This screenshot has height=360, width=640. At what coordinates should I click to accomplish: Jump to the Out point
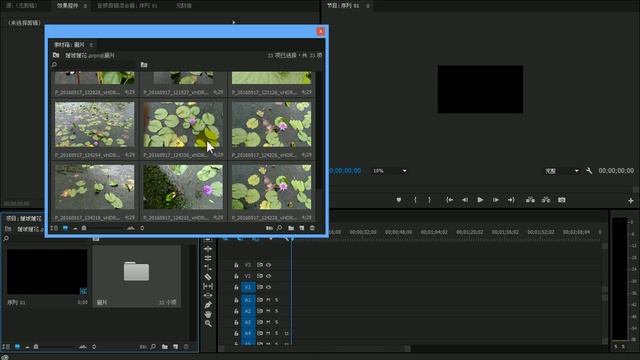(511, 200)
